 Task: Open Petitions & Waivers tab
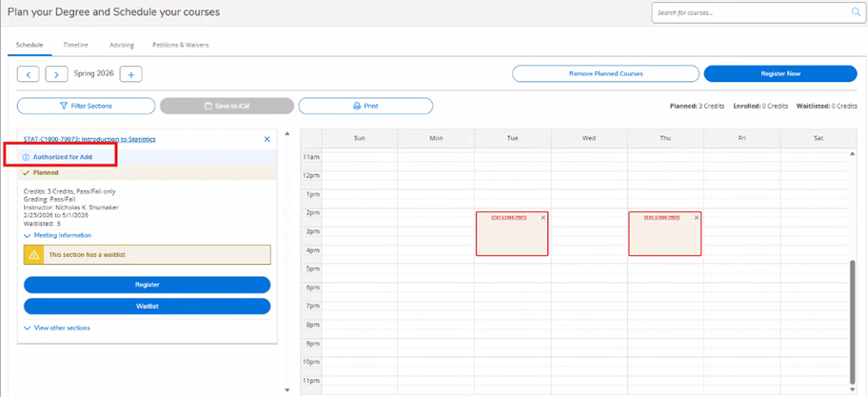tap(180, 45)
